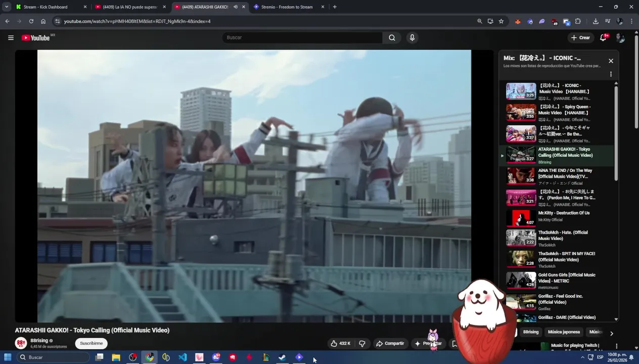Close the Stream - Kick Dashboard tab
Screen dimensions: 639x364
(x=85, y=7)
